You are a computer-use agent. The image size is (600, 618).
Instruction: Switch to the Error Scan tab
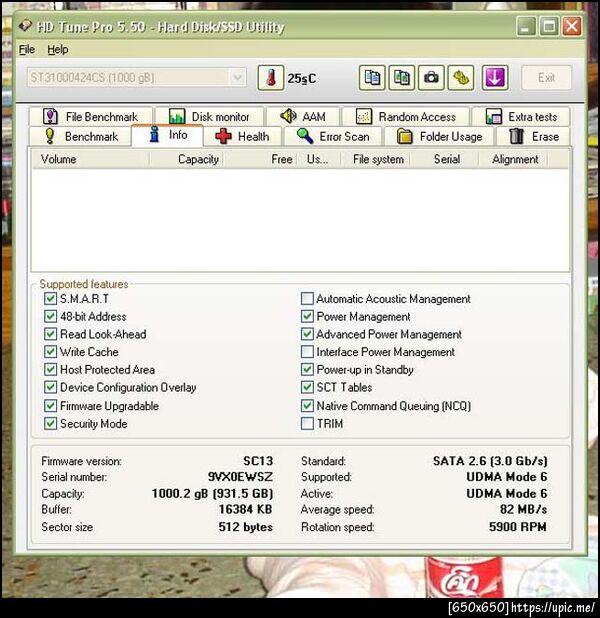[x=333, y=136]
